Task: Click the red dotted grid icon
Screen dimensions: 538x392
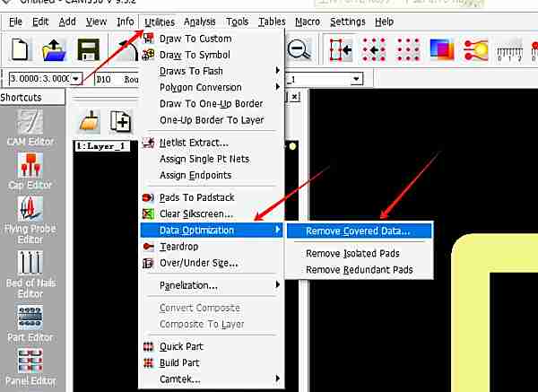Action: [408, 50]
